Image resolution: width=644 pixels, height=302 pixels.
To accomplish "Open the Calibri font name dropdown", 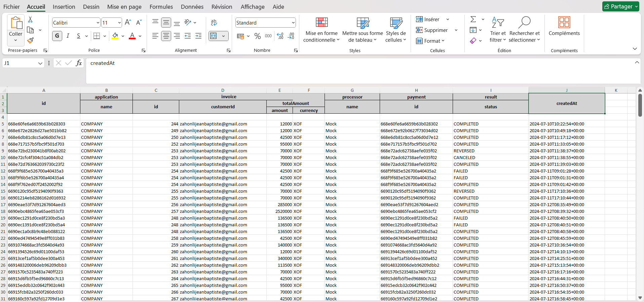I will coord(98,23).
